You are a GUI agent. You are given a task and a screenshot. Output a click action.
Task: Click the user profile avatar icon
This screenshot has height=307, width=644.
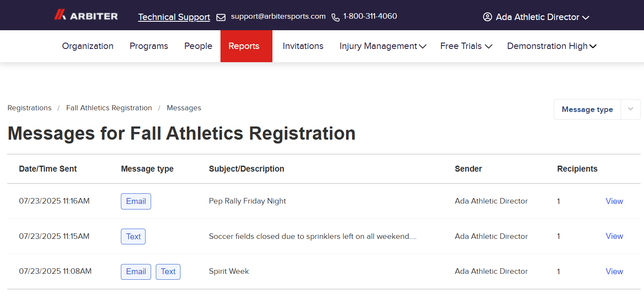[487, 17]
